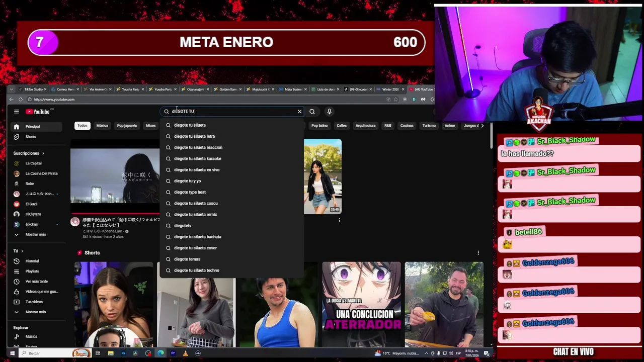
Task: Open Tus videos in the sidebar
Action: pos(35,302)
